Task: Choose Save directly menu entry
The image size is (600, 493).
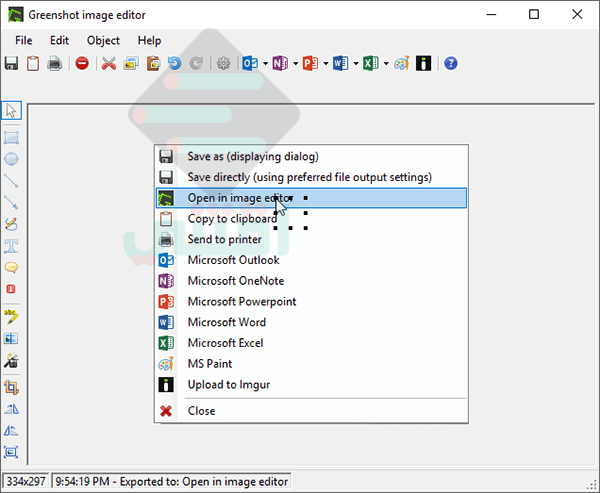Action: pos(311,177)
